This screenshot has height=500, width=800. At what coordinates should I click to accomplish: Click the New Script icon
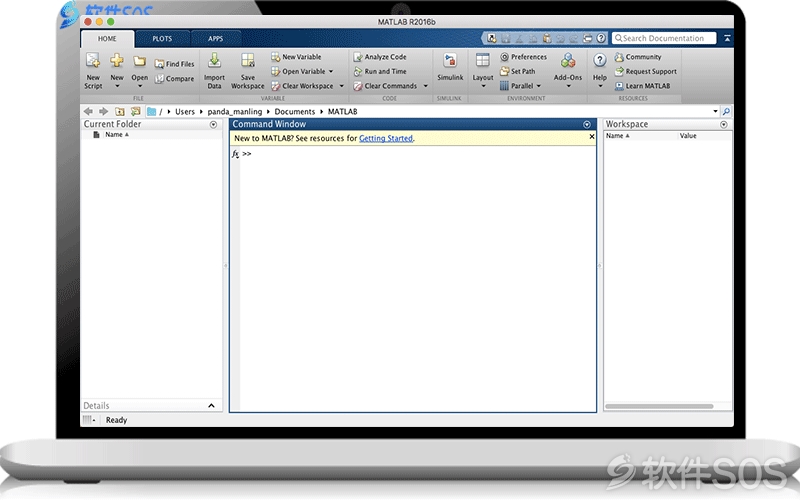93,61
